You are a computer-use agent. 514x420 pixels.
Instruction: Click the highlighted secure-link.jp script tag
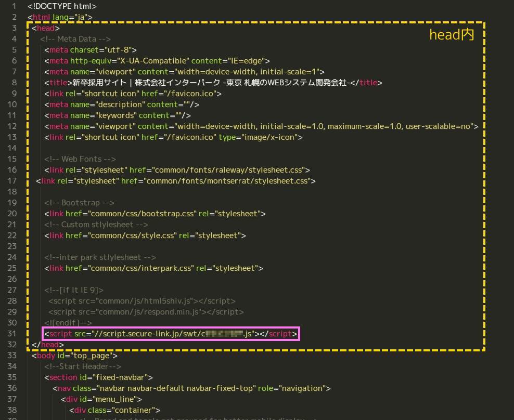point(171,334)
